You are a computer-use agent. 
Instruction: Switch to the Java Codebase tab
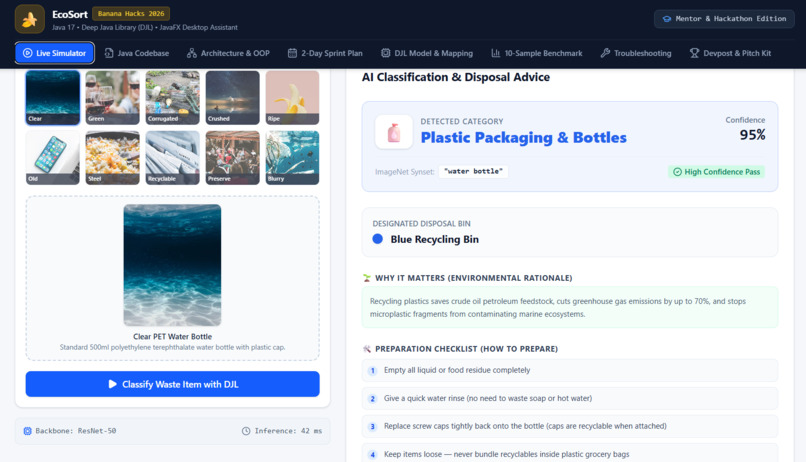coord(137,53)
